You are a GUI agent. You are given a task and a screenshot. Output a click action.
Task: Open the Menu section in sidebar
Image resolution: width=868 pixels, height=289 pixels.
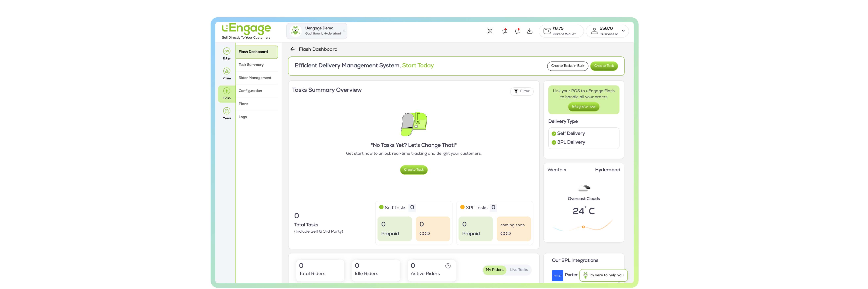(x=226, y=113)
